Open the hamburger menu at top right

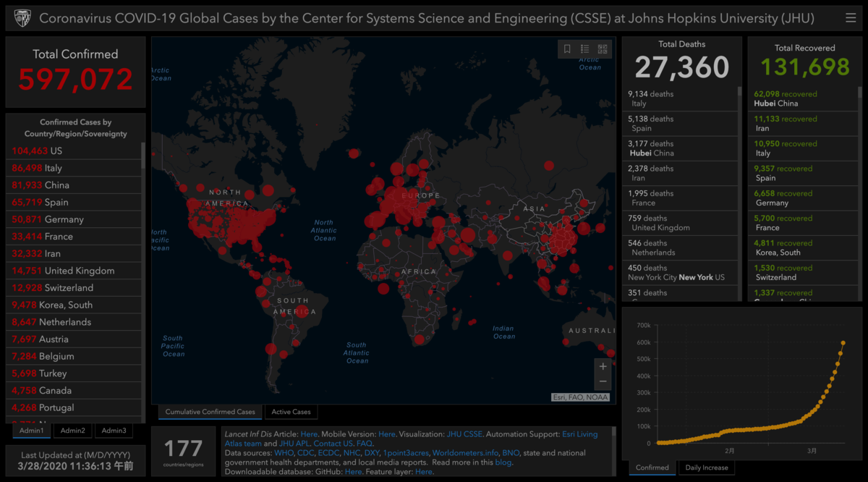tap(850, 18)
